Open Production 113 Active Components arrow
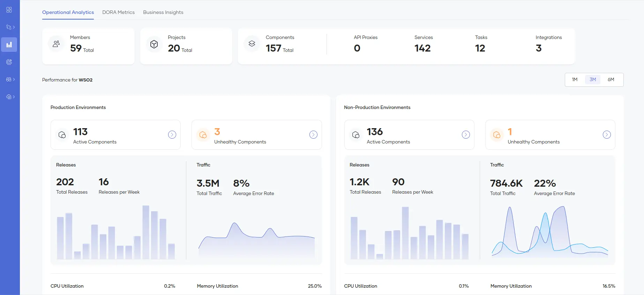Screen dimensions: 644x295 (172, 135)
